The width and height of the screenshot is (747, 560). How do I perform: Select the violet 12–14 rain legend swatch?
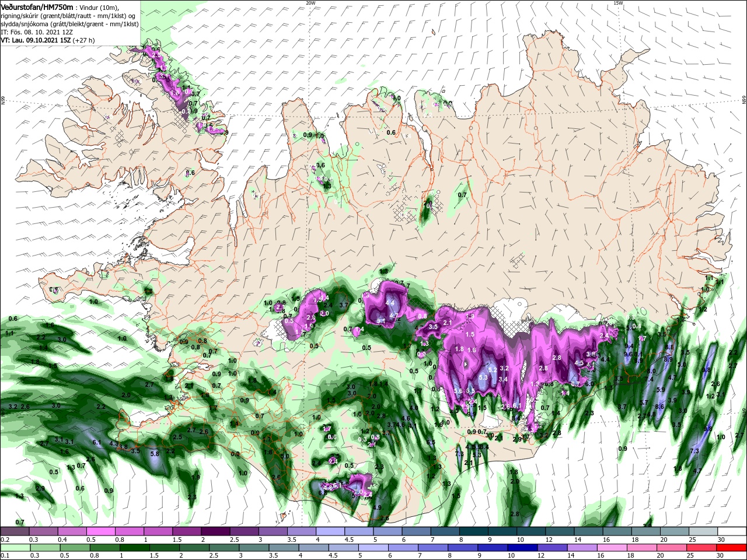(x=551, y=548)
